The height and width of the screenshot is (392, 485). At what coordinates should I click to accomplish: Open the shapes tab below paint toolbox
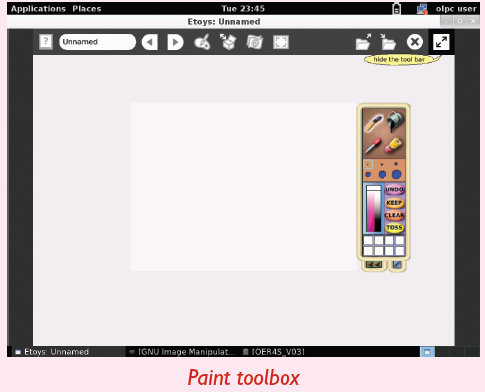(x=397, y=265)
